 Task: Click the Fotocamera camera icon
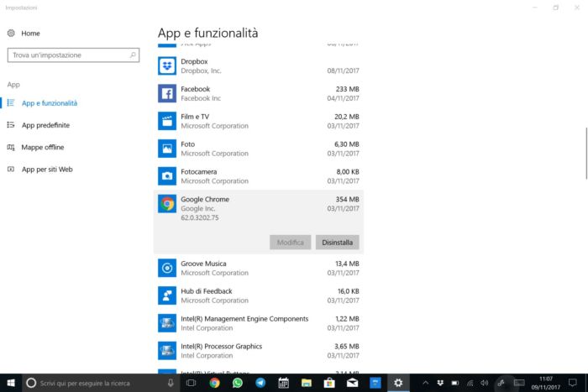[167, 176]
